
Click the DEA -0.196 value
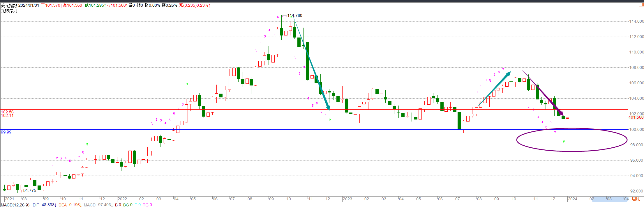coord(70,205)
